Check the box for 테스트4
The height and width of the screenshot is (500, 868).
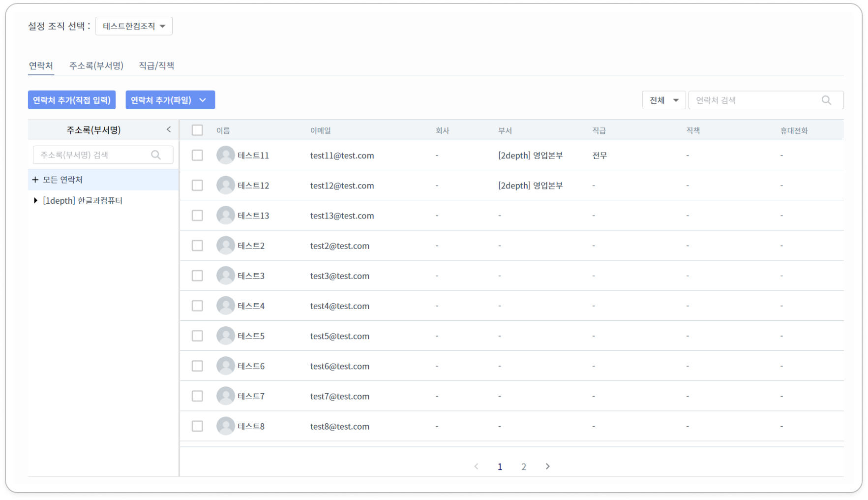pyautogui.click(x=197, y=306)
